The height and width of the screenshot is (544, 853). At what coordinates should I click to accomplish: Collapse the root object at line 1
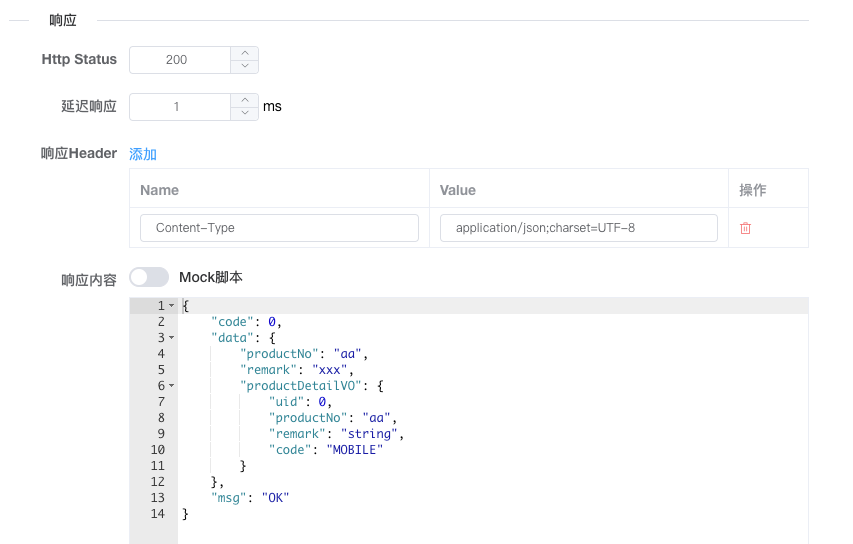click(x=171, y=305)
